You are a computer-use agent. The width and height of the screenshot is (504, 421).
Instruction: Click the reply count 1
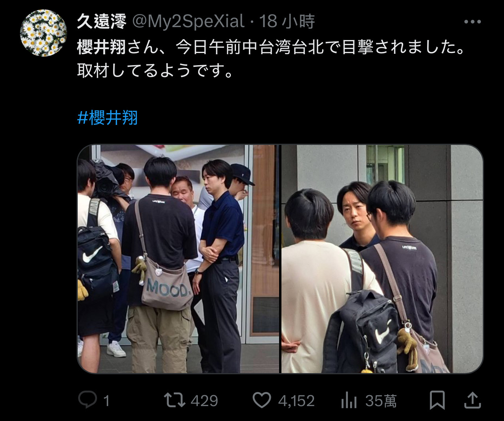[106, 401]
